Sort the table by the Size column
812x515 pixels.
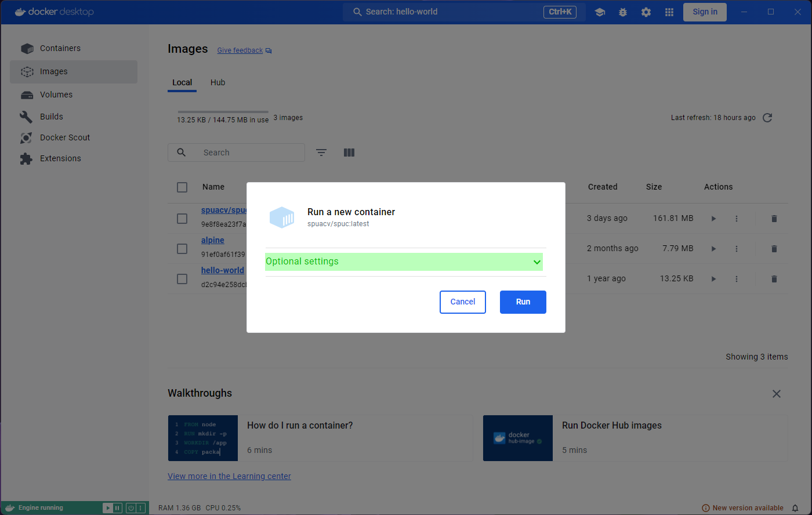click(654, 187)
